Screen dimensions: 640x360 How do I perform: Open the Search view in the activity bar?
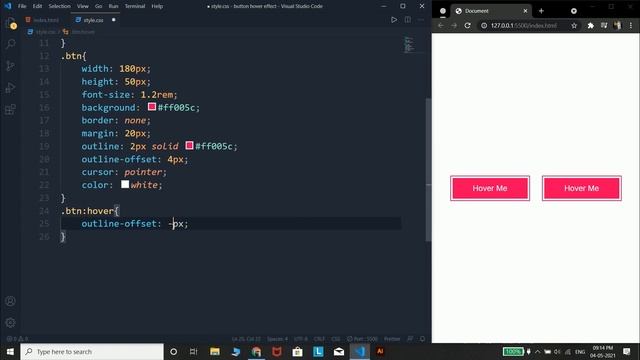(x=11, y=44)
